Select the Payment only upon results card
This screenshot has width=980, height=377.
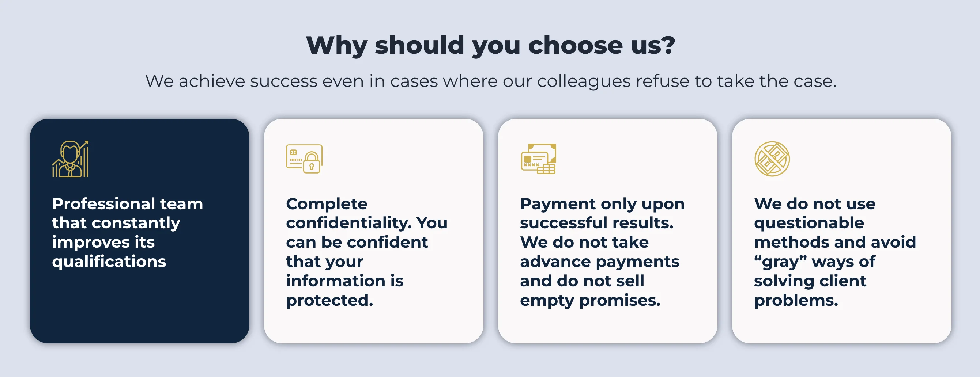(607, 231)
